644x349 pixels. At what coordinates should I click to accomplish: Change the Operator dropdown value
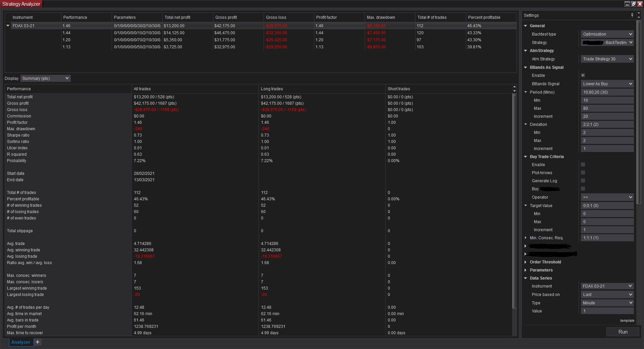click(607, 197)
